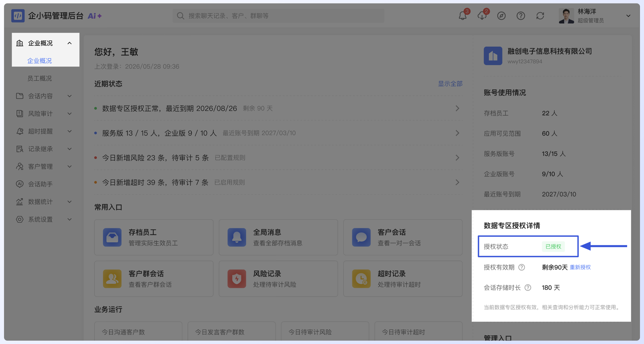The height and width of the screenshot is (344, 644).
Task: Click the refresh sync icon
Action: 540,16
